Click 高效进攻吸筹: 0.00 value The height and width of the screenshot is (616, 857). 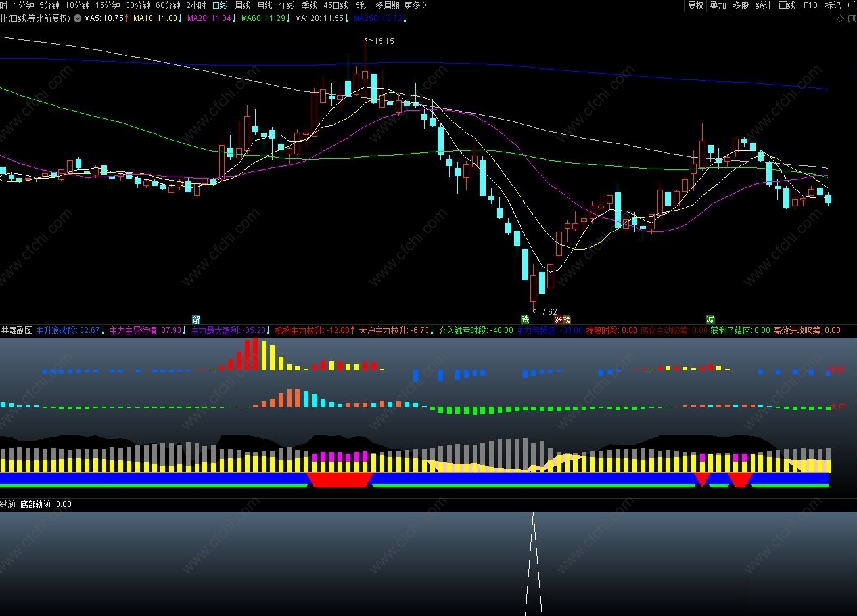click(x=806, y=330)
